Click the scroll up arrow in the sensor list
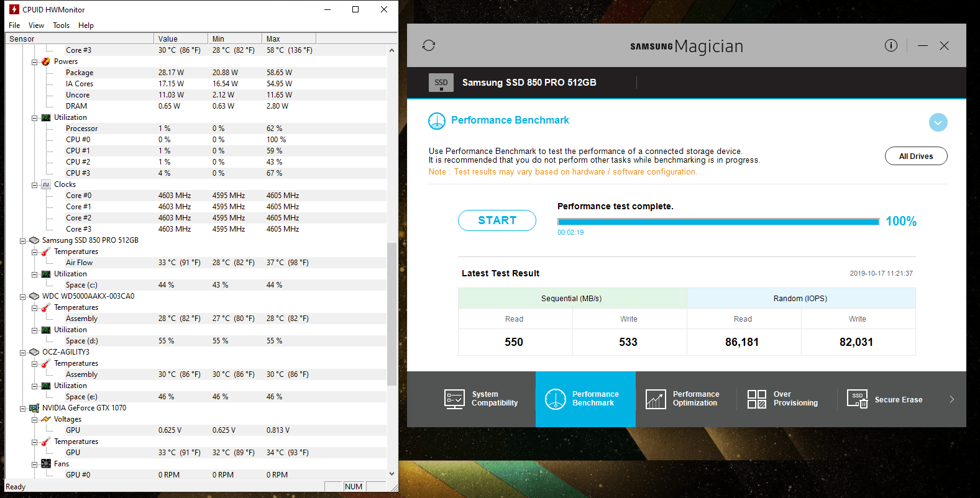This screenshot has height=498, width=980. point(392,50)
